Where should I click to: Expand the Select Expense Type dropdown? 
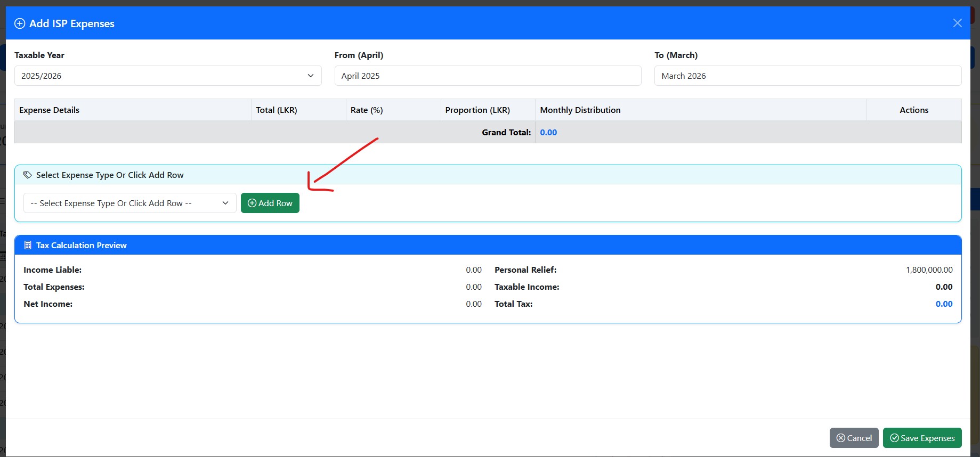click(x=129, y=203)
